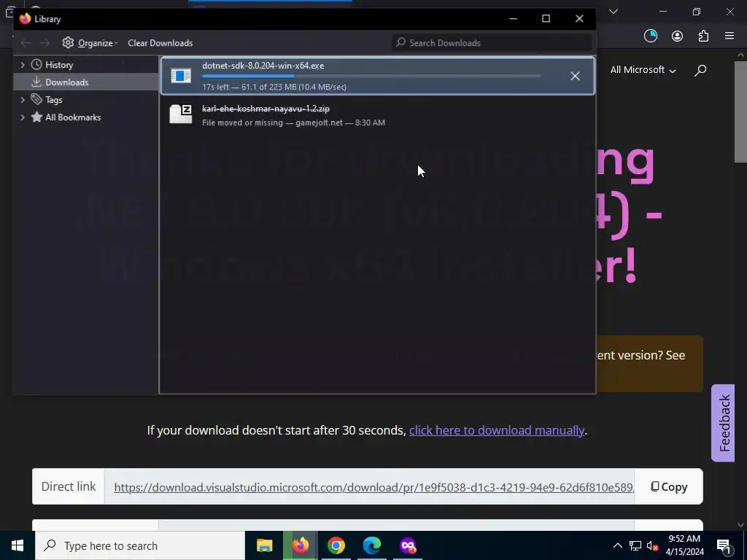Expand the Tags tree node
747x560 pixels.
click(x=23, y=99)
